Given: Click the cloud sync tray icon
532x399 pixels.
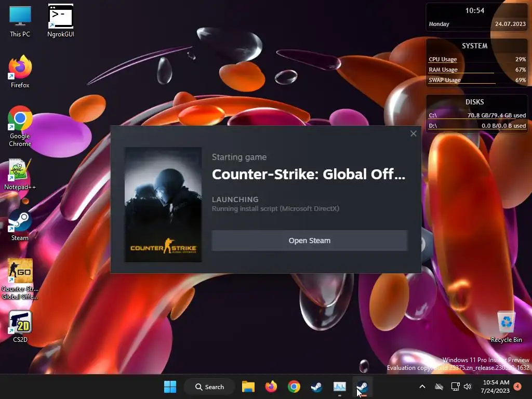Looking at the screenshot, I should click(439, 387).
